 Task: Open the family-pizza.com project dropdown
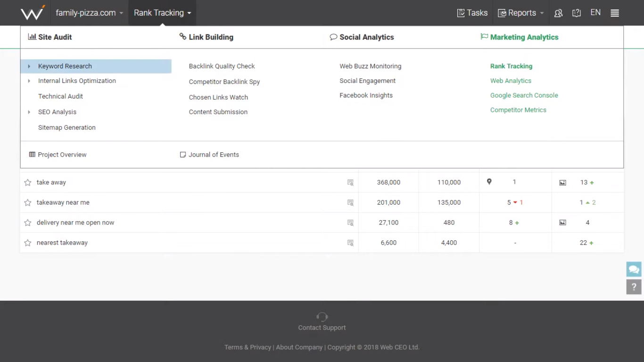click(x=89, y=13)
